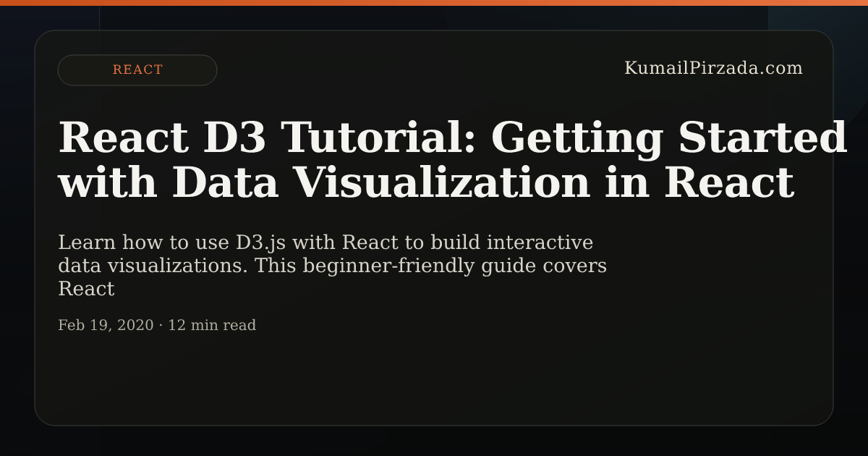This screenshot has height=456, width=868.
Task: Click the 12 min read indicator
Action: 212,325
